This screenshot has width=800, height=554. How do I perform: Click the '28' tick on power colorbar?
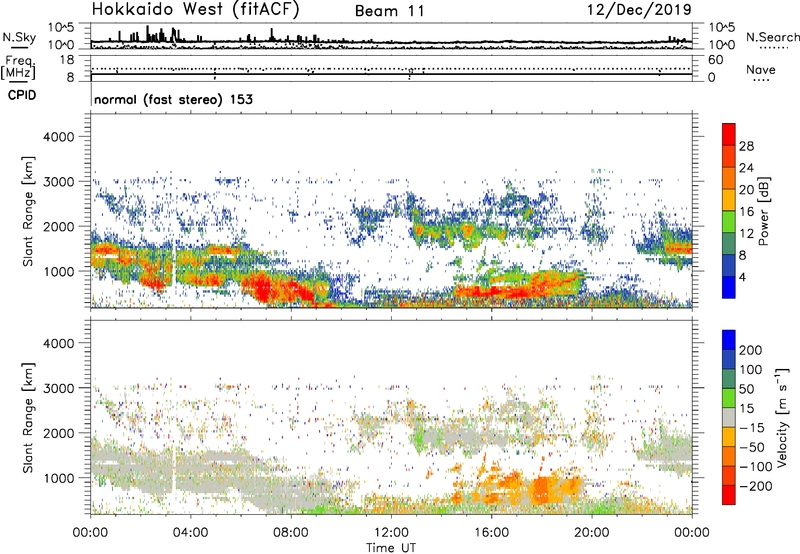point(746,146)
